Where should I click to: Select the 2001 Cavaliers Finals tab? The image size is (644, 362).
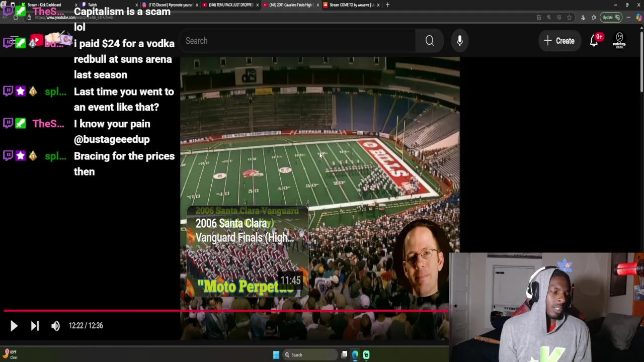pyautogui.click(x=291, y=5)
